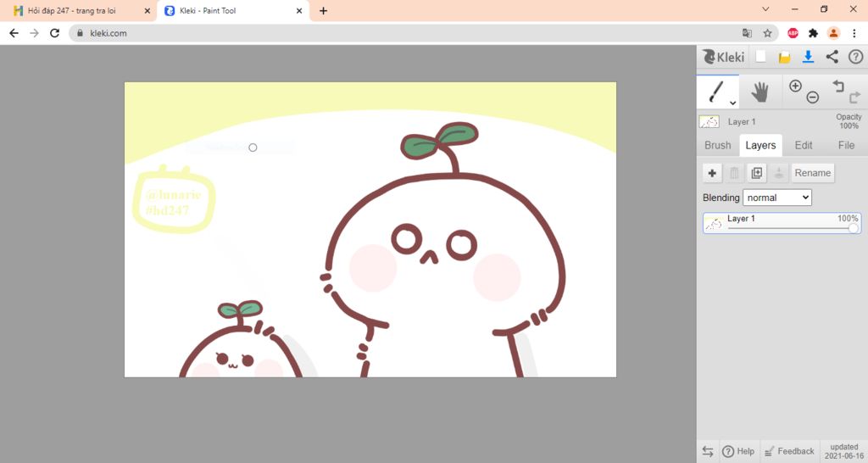Go forward in browser history
868x463 pixels.
point(34,33)
